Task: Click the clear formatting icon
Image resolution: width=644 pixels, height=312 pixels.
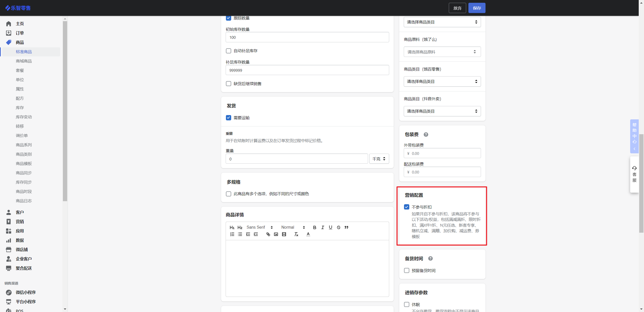Action: coord(296,234)
